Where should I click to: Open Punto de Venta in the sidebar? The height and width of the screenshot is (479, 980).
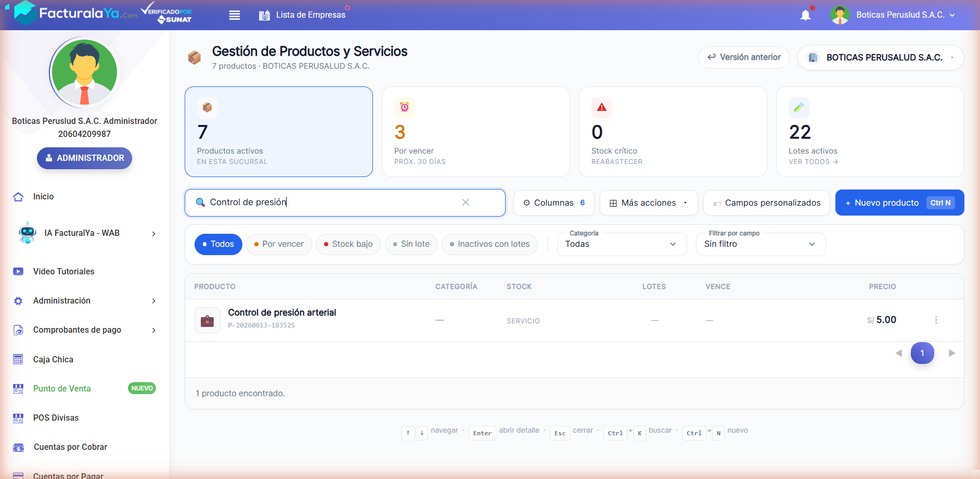point(62,388)
